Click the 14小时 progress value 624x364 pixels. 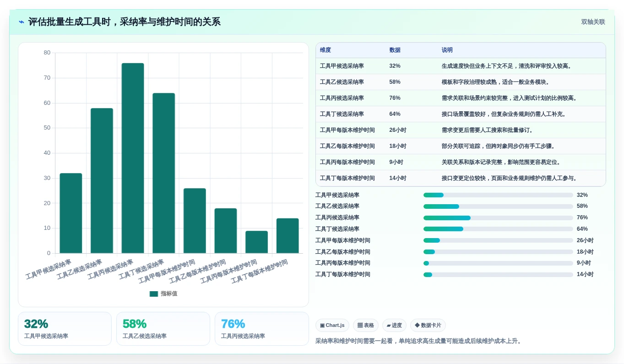[x=585, y=275]
